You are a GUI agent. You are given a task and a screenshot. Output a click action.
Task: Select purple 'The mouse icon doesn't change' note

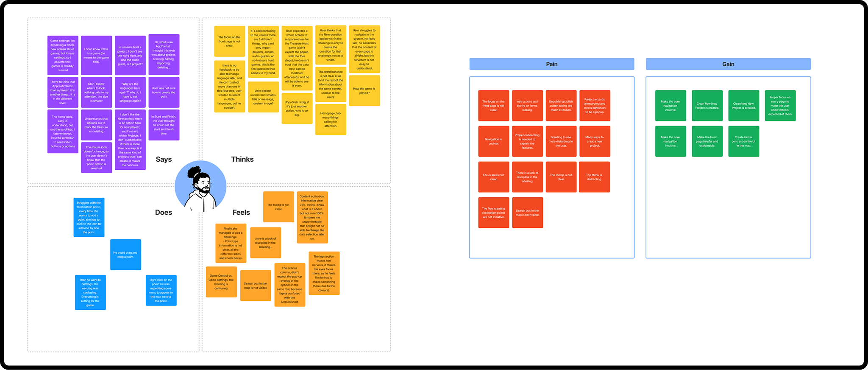point(97,158)
